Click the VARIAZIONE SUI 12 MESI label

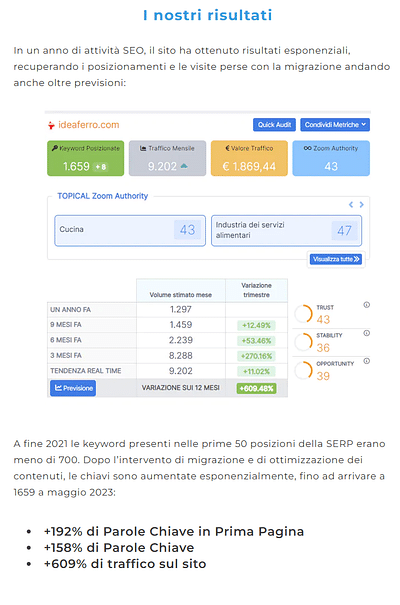(181, 388)
